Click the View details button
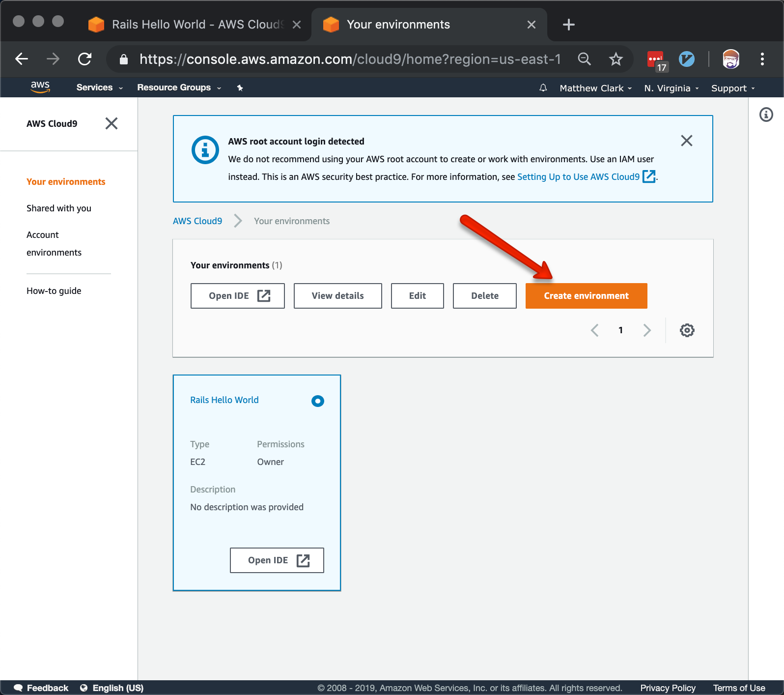 pos(338,296)
